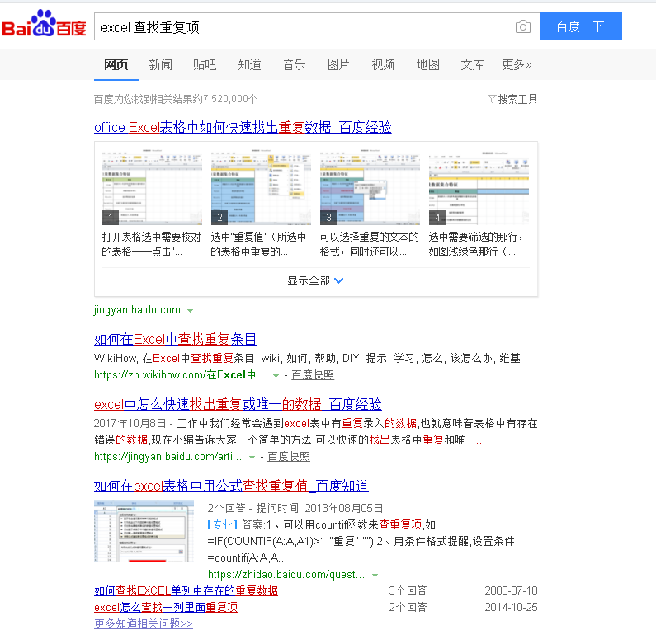Open 如何在Excel中查找重复条目 result

click(x=175, y=339)
